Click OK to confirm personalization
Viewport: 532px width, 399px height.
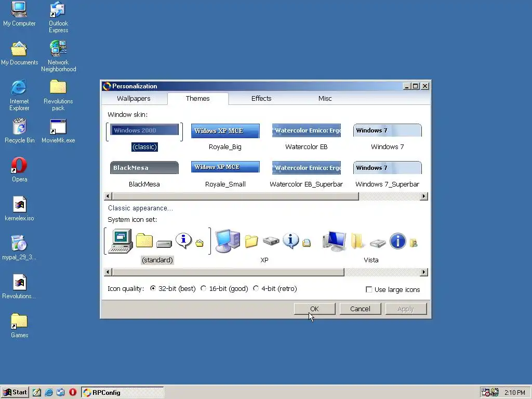coord(314,309)
